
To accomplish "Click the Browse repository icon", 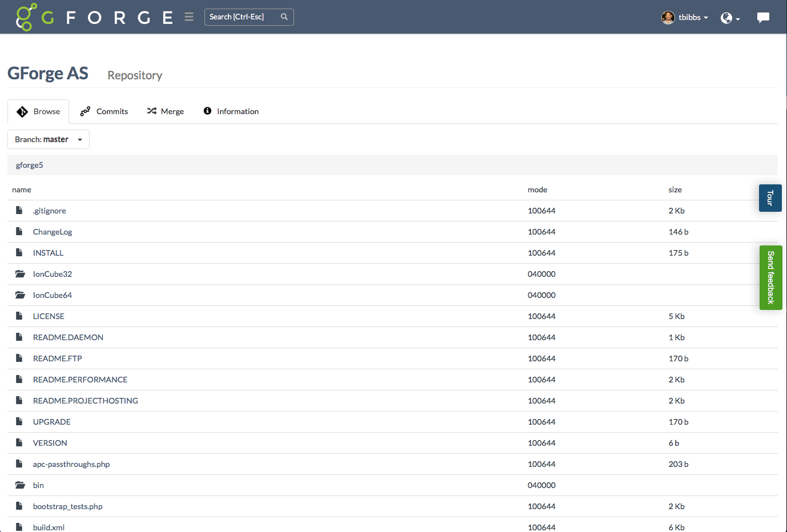I will pos(22,111).
